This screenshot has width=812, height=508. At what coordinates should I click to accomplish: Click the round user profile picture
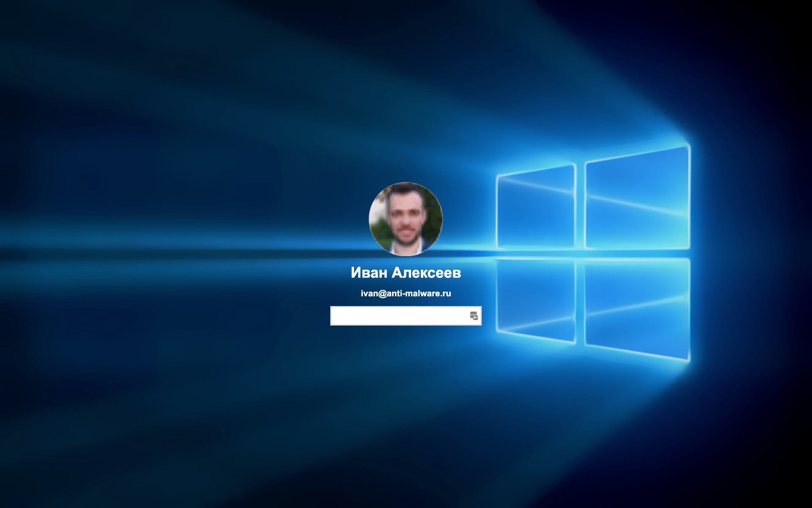click(x=406, y=219)
